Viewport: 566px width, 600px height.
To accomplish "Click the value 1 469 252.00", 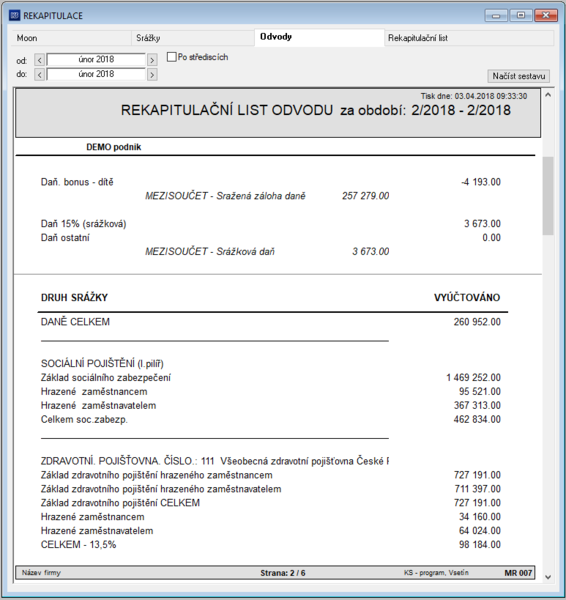I will click(473, 378).
